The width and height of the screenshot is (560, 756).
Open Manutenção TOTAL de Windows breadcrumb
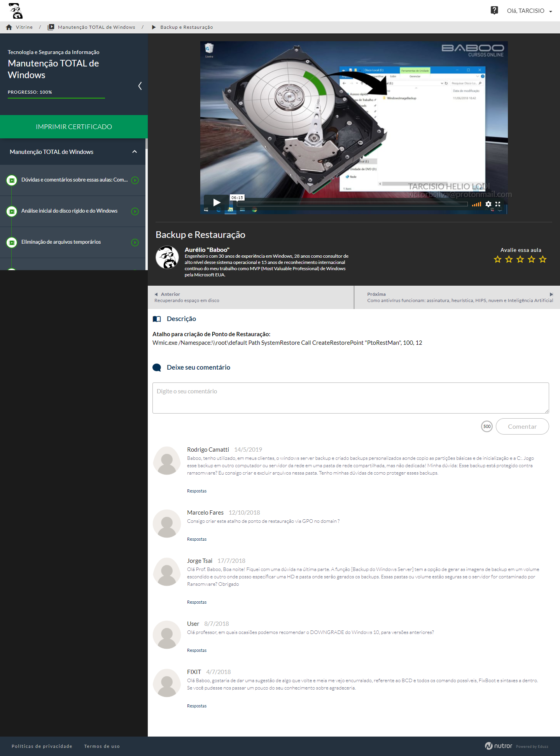pos(96,27)
